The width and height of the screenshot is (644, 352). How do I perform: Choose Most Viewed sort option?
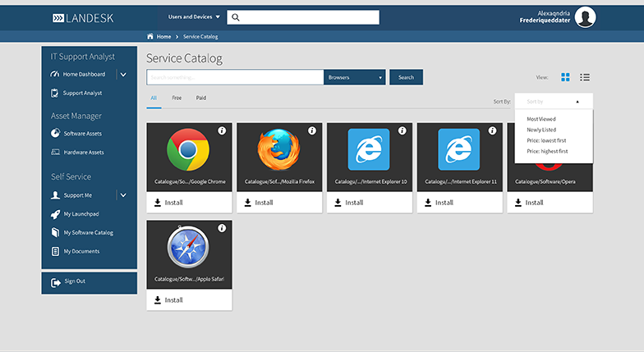click(x=541, y=119)
